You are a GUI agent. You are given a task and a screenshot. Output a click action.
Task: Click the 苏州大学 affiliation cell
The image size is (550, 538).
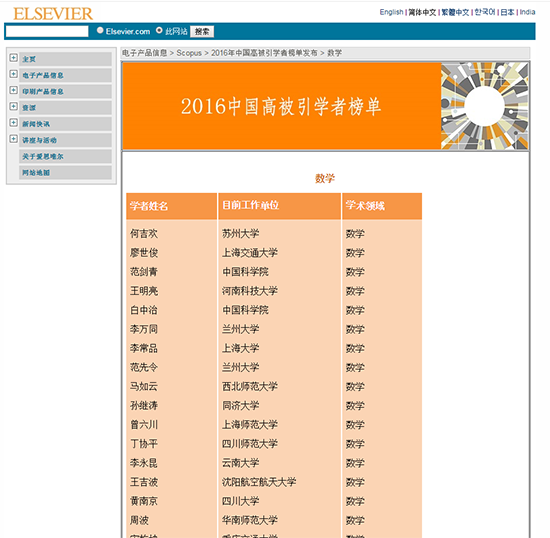241,234
